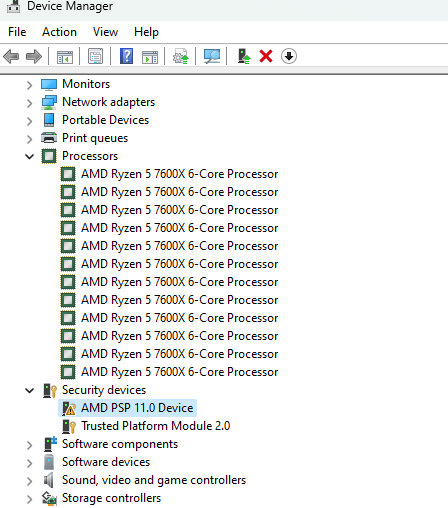Click Show/Hide console tree toolbar icon
The image size is (448, 508).
65,57
